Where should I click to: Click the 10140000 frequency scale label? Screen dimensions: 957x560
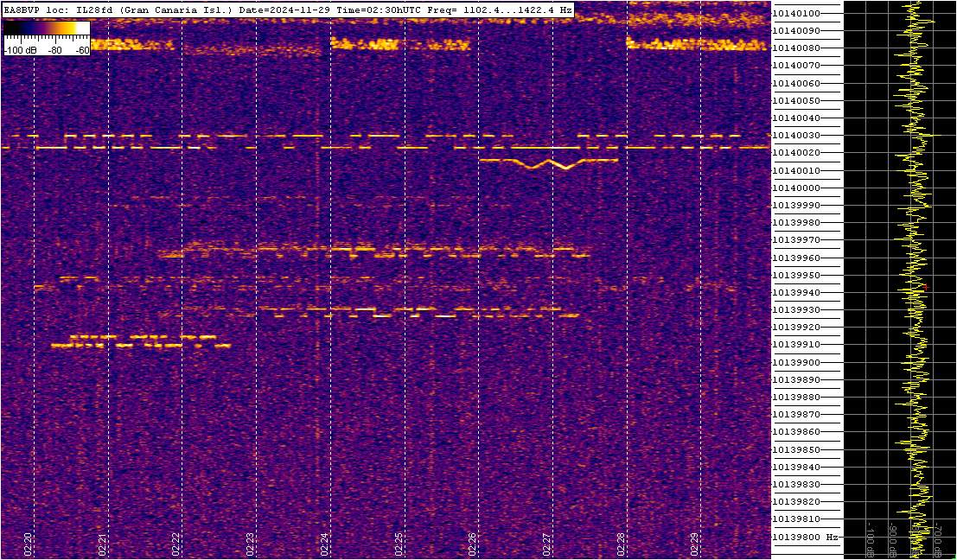796,188
